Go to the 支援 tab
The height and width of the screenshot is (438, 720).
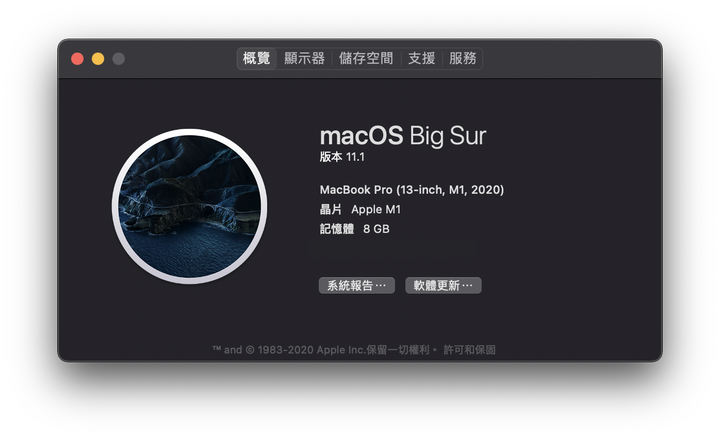(x=422, y=58)
